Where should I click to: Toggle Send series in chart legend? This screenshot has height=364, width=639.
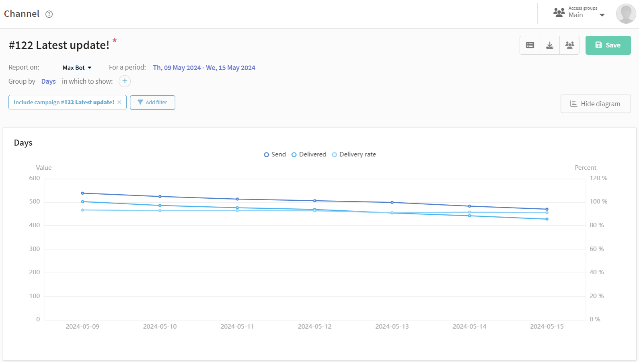click(x=275, y=154)
